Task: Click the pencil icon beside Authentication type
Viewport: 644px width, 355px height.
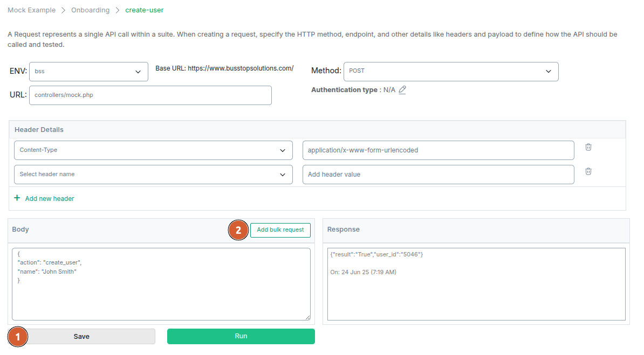Action: click(x=402, y=90)
